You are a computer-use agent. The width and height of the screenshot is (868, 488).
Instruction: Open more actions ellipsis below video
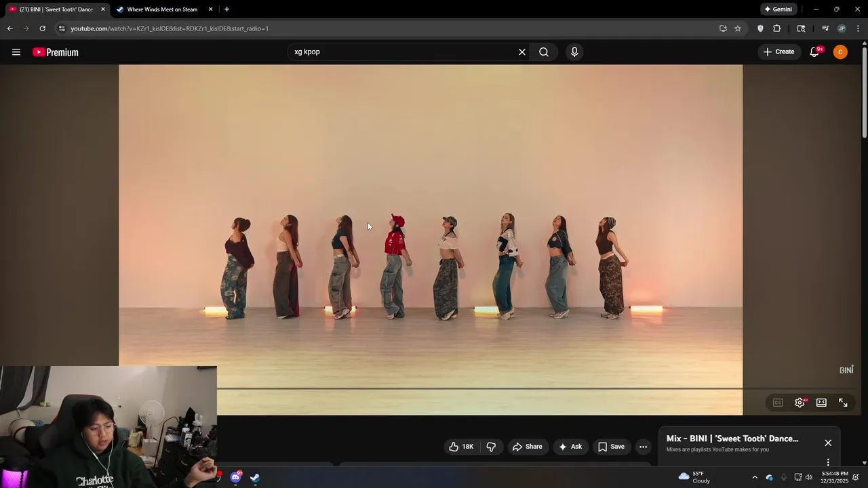[643, 447]
